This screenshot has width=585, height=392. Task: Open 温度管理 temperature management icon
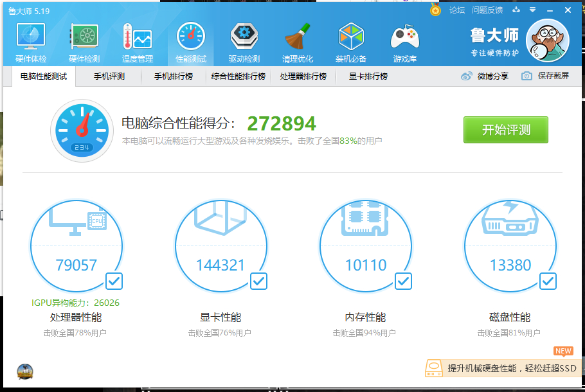(x=138, y=43)
